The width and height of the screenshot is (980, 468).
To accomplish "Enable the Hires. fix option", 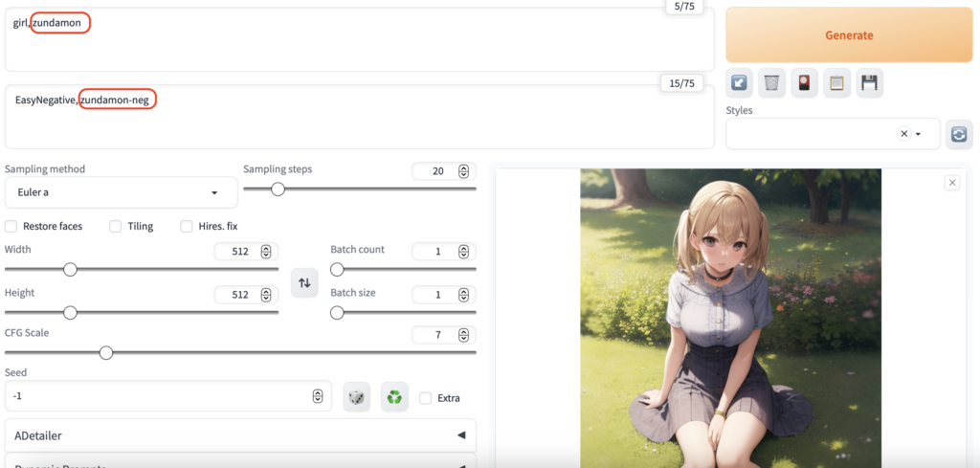I will click(x=187, y=227).
